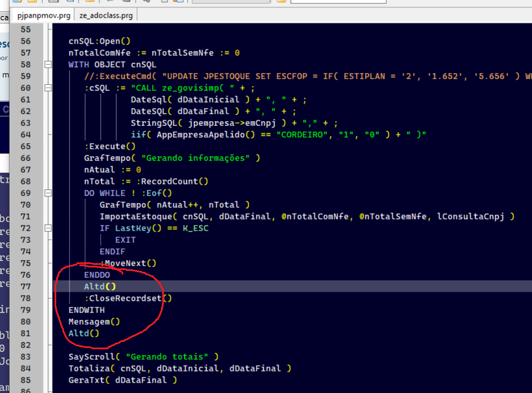The width and height of the screenshot is (532, 393).
Task: Click the commented :ExecuteCmd UPDATE line
Action: [x=308, y=76]
